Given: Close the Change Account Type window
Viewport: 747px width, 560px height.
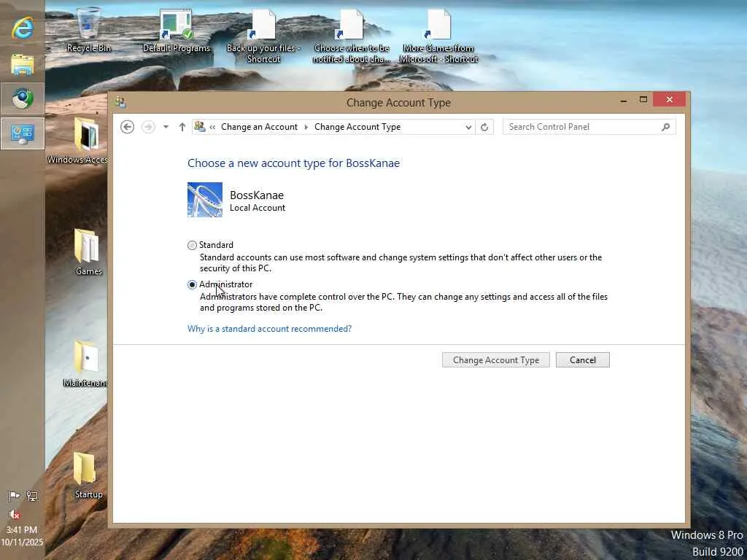Looking at the screenshot, I should pyautogui.click(x=670, y=99).
